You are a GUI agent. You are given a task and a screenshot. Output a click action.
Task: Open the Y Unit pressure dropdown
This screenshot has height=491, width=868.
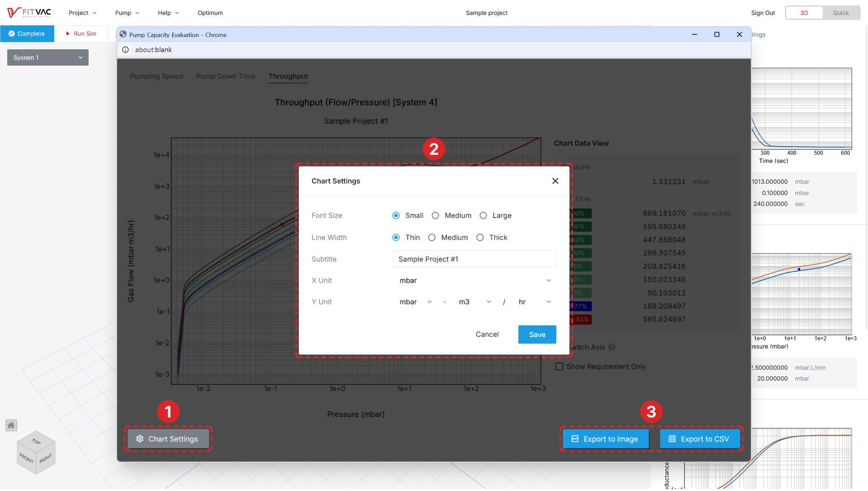click(x=415, y=302)
